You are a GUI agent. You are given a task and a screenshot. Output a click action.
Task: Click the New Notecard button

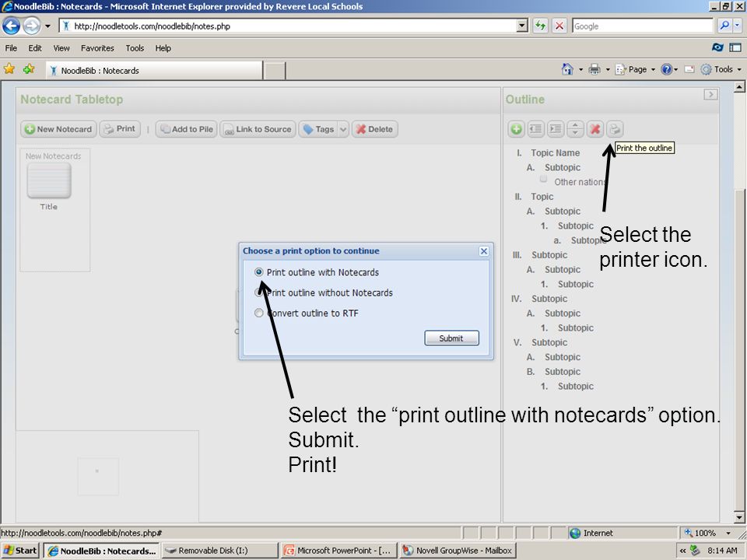pyautogui.click(x=58, y=129)
